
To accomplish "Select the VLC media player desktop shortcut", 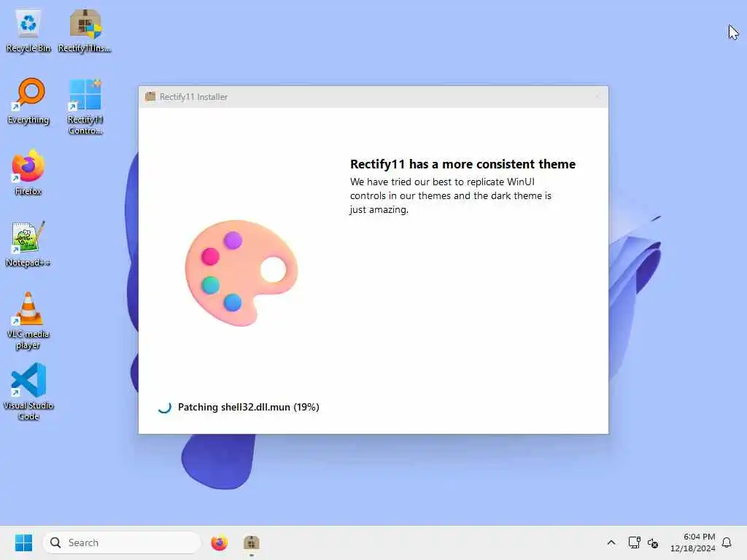I will [28, 321].
